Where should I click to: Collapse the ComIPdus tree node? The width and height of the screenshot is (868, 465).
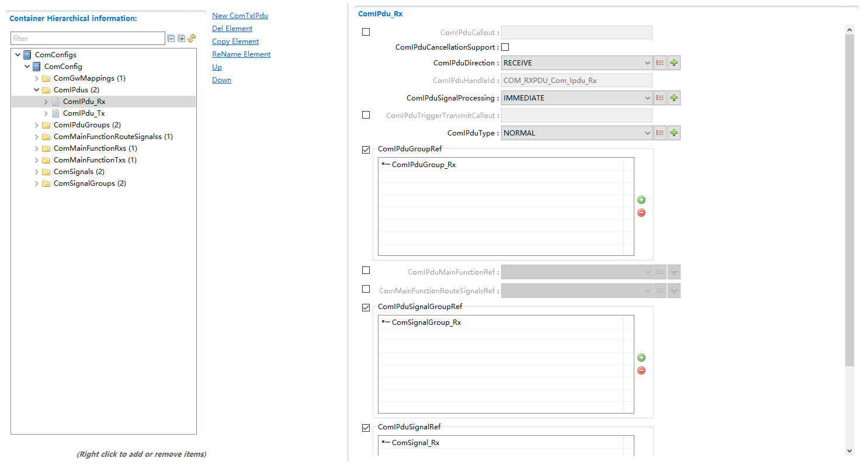[x=37, y=90]
